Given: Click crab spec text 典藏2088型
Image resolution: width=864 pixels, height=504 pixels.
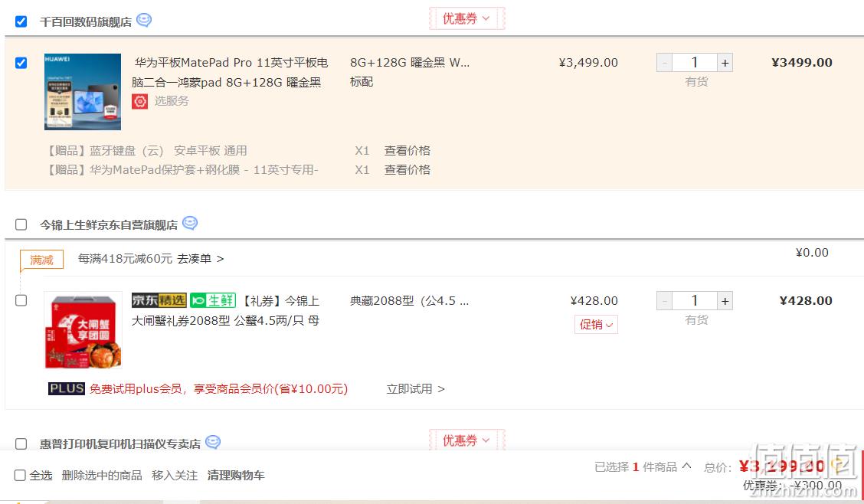Looking at the screenshot, I should tap(410, 301).
